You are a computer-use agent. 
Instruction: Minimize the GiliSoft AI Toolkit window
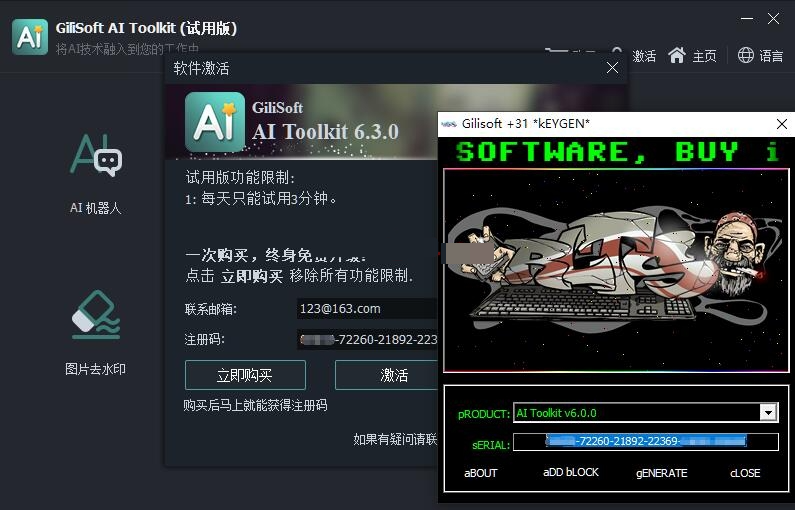[747, 19]
